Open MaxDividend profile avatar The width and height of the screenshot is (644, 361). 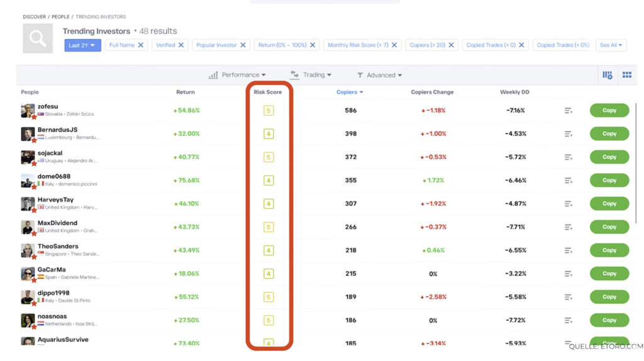(28, 227)
